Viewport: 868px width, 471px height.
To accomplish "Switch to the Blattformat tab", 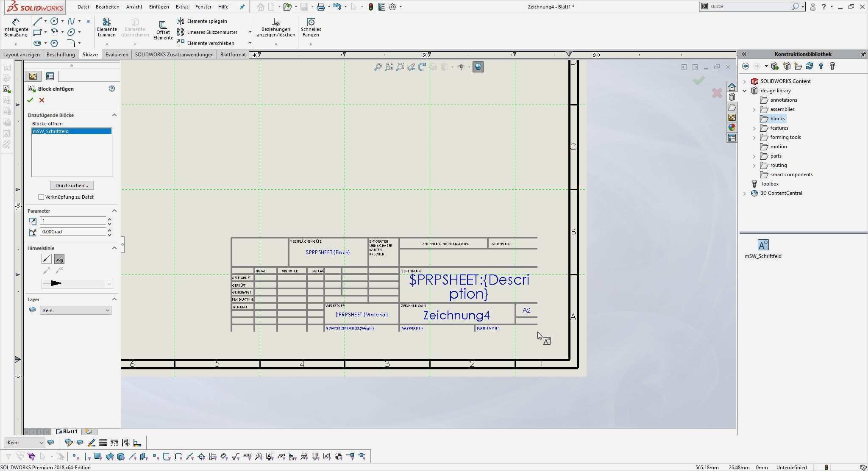I will click(233, 55).
